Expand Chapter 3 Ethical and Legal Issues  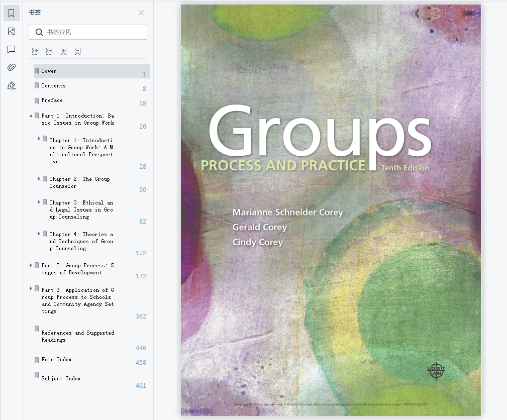[39, 202]
